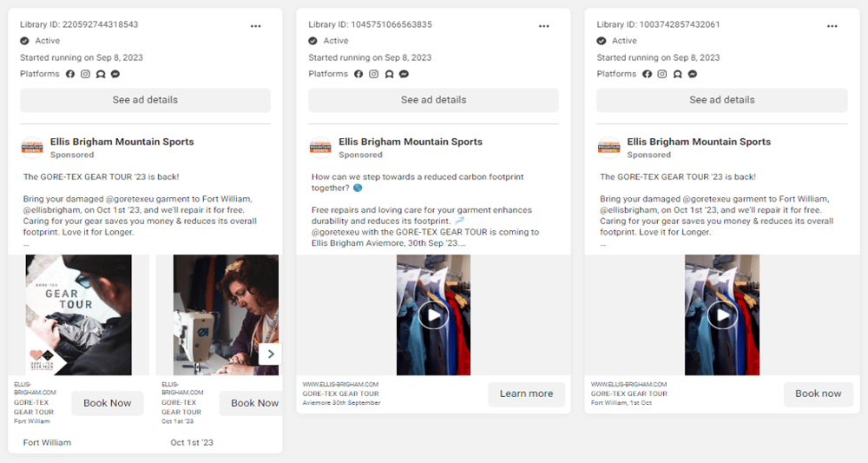
Task: Click Messenger platform icon in ad 220592744318543
Action: 115,74
